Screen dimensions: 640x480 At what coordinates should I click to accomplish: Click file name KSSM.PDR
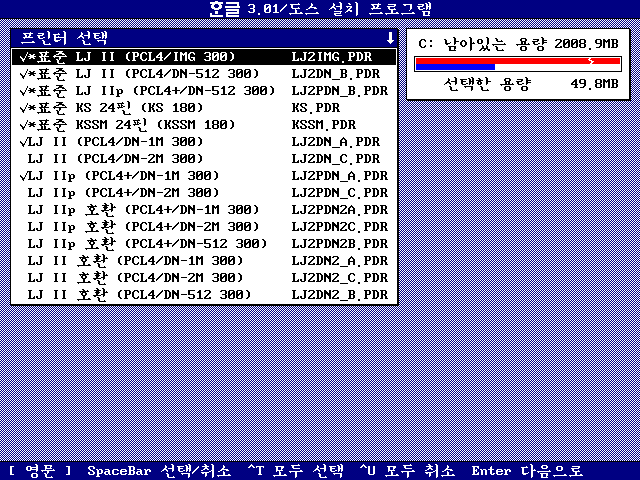324,125
